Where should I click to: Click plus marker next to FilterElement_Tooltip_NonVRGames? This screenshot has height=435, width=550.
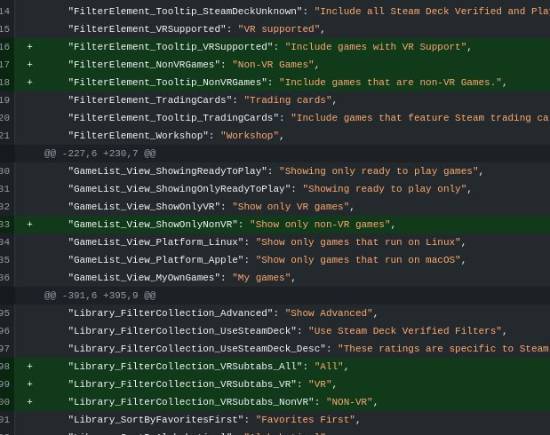coord(30,82)
